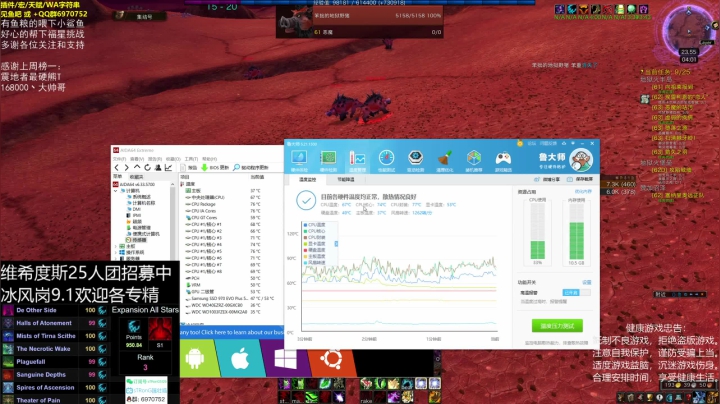Click the gold medal icon in Ludashi title bar
Viewport: 720px width, 404px height.
tap(520, 143)
